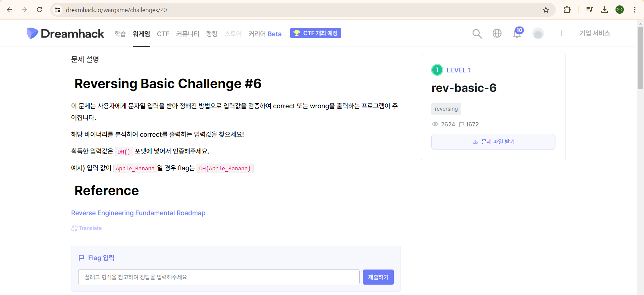The height and width of the screenshot is (295, 644).
Task: Open the 학습 menu
Action: point(120,34)
